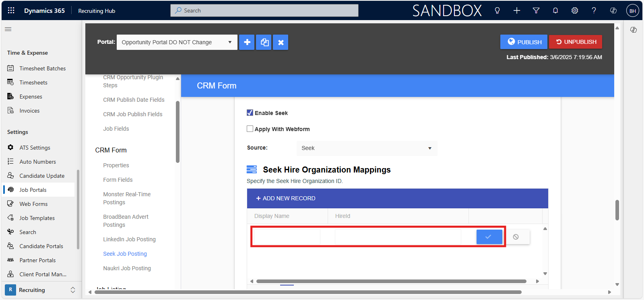Click the top Search box
Viewport: 644px width, 300px height.
264,10
